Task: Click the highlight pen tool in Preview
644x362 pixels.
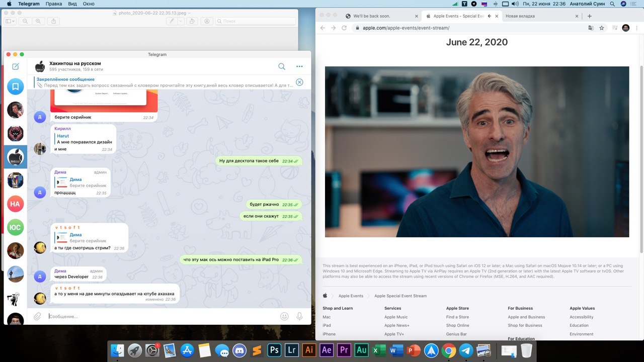Action: pyautogui.click(x=172, y=21)
